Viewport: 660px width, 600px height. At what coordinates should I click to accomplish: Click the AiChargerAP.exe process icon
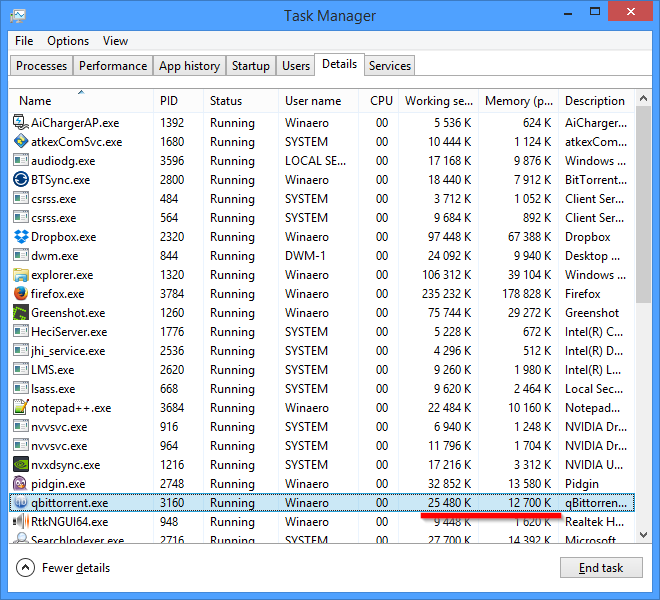click(x=21, y=122)
